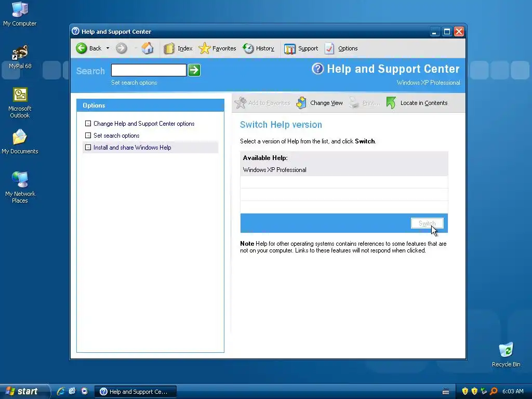532x399 pixels.
Task: Open Options in the toolbar
Action: click(341, 48)
